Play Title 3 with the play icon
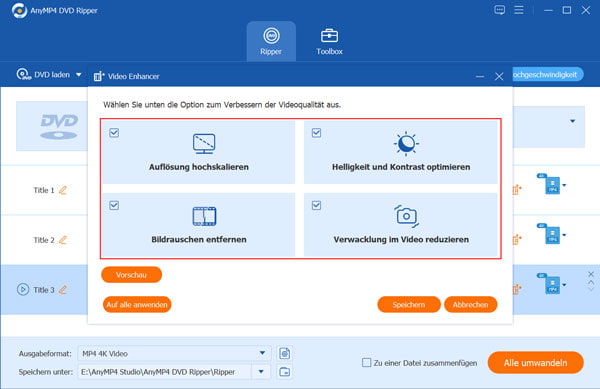Image resolution: width=600 pixels, height=389 pixels. [x=23, y=290]
